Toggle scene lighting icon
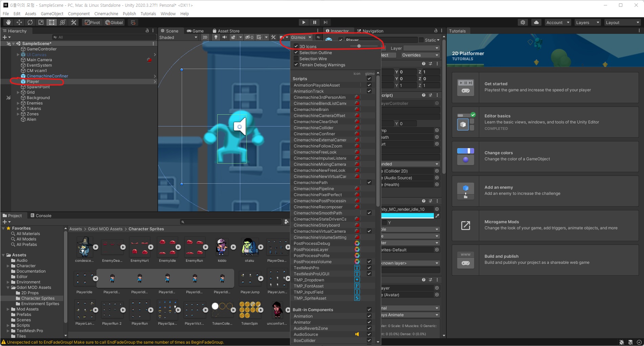The image size is (644, 346). click(x=216, y=37)
